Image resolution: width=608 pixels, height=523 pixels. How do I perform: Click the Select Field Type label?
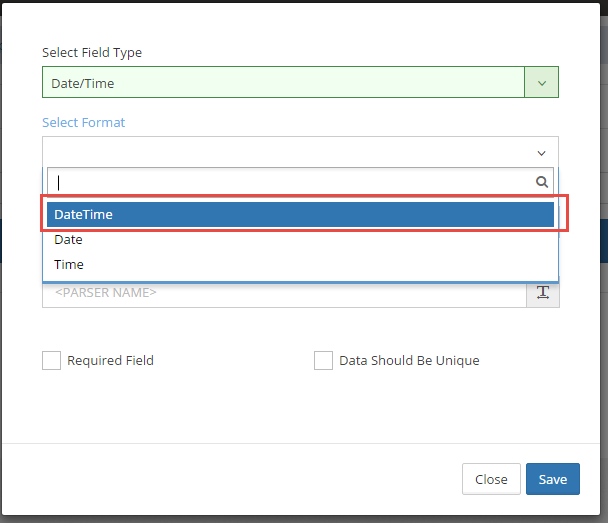tap(92, 52)
